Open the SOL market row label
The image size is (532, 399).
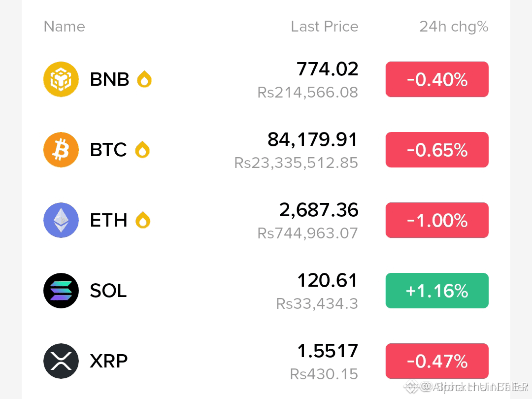pyautogui.click(x=108, y=291)
